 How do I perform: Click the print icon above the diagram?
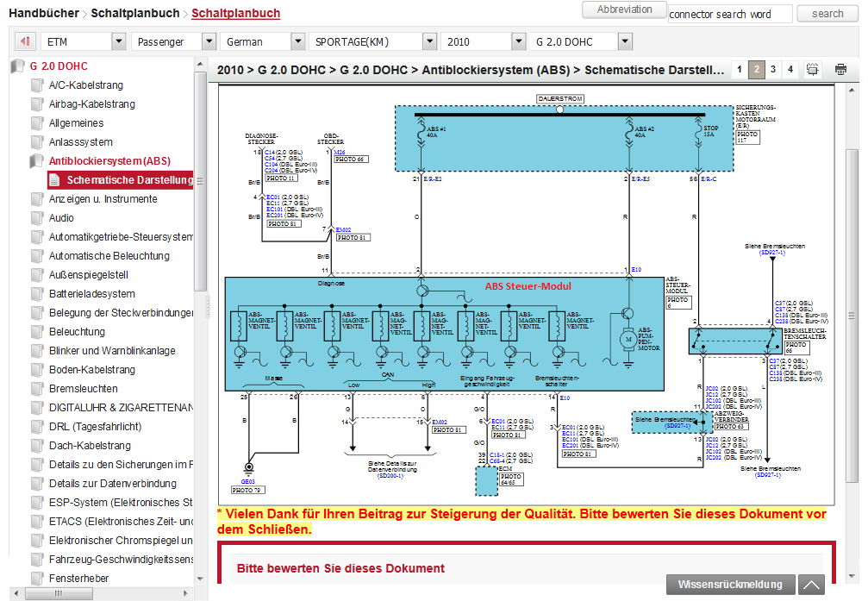pyautogui.click(x=840, y=70)
